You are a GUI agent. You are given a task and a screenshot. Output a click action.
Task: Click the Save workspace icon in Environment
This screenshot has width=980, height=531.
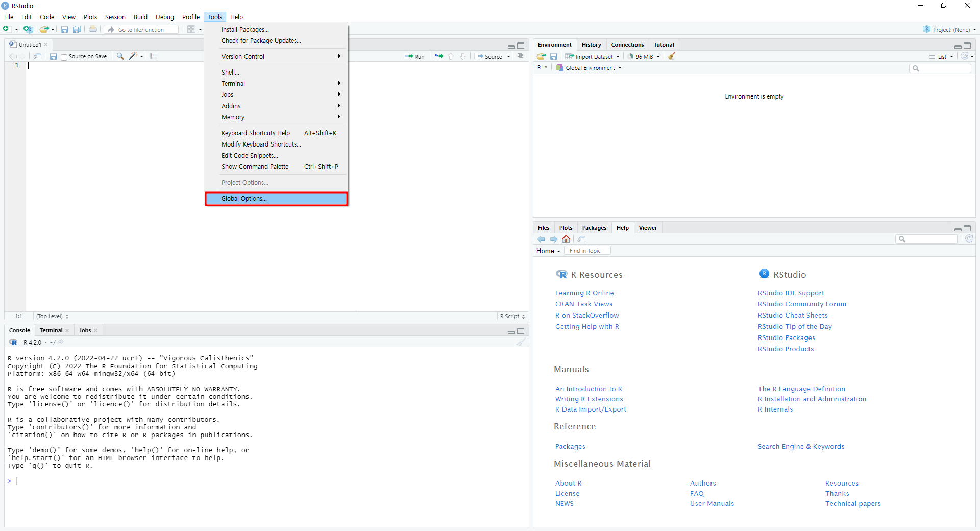[x=553, y=56]
